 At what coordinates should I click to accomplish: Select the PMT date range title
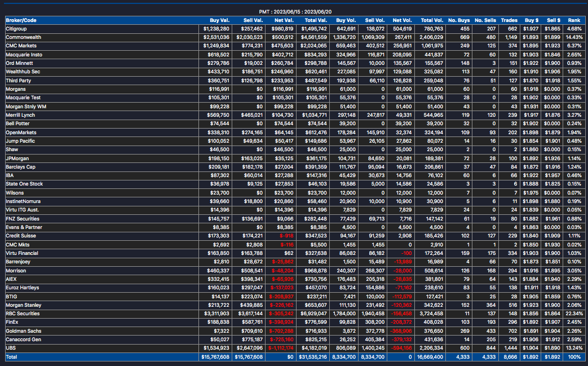pyautogui.click(x=295, y=12)
